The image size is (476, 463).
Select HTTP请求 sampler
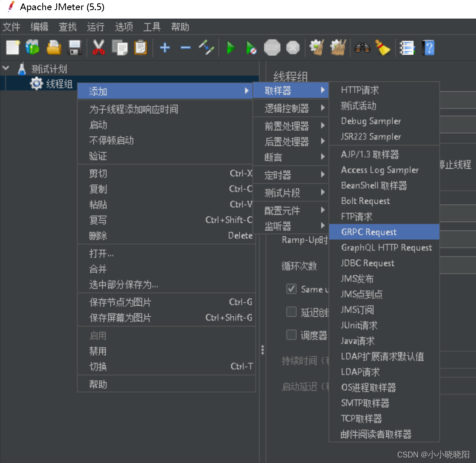tap(384, 90)
